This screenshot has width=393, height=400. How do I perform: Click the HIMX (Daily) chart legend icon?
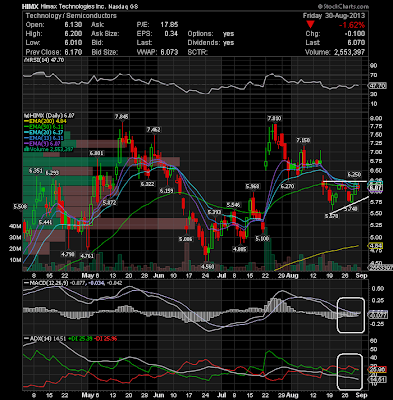click(x=24, y=116)
